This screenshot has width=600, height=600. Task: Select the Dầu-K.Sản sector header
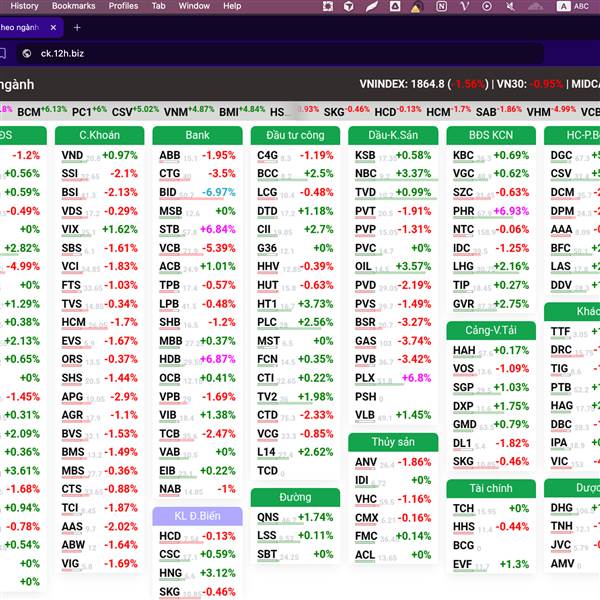click(393, 135)
